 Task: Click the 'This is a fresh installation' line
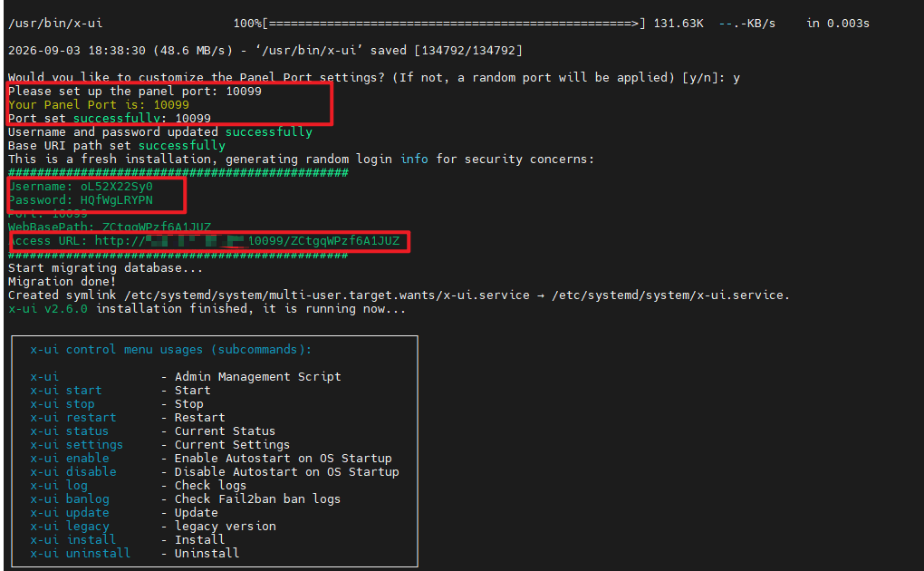[301, 160]
